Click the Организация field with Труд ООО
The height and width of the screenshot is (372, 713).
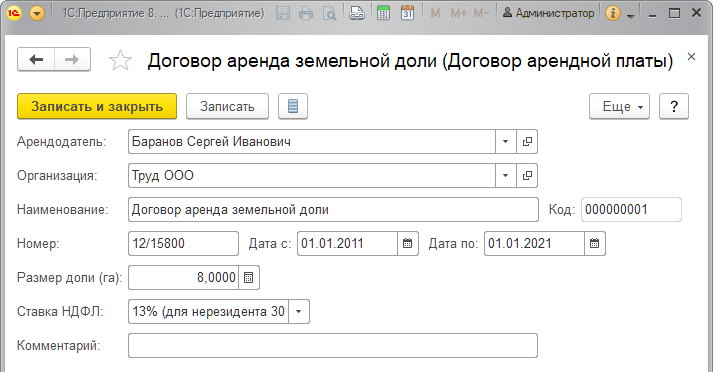coord(312,176)
